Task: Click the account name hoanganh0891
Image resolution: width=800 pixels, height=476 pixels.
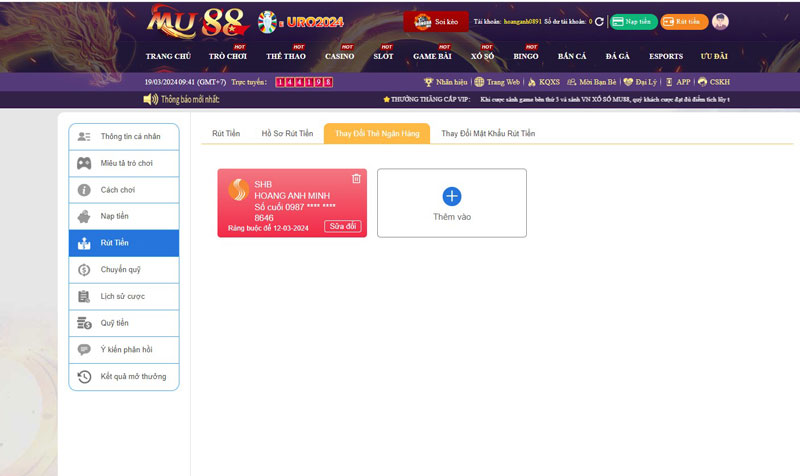Action: pos(522,21)
